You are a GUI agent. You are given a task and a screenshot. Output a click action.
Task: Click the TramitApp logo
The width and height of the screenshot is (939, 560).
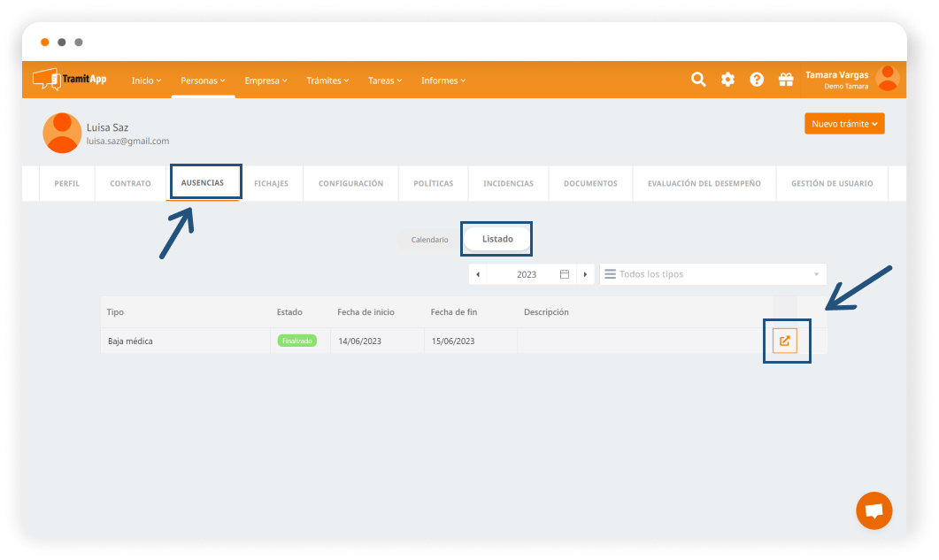[x=70, y=80]
